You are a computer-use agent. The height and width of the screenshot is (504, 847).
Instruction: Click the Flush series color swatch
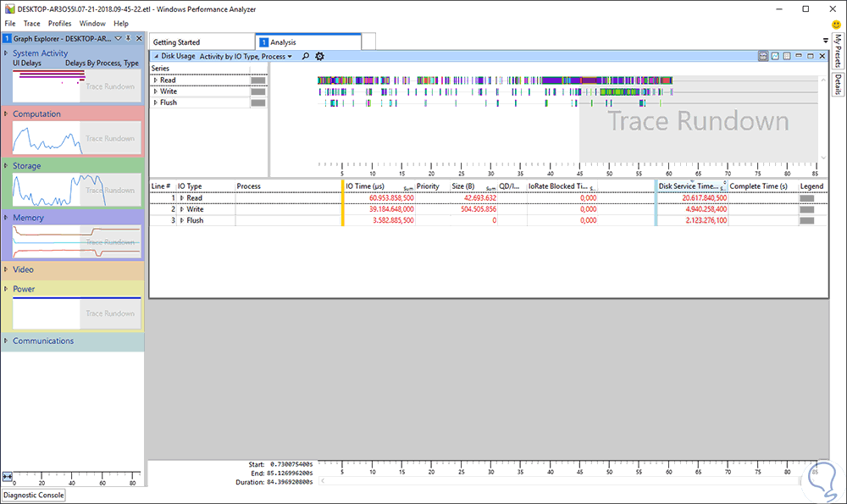(x=258, y=102)
